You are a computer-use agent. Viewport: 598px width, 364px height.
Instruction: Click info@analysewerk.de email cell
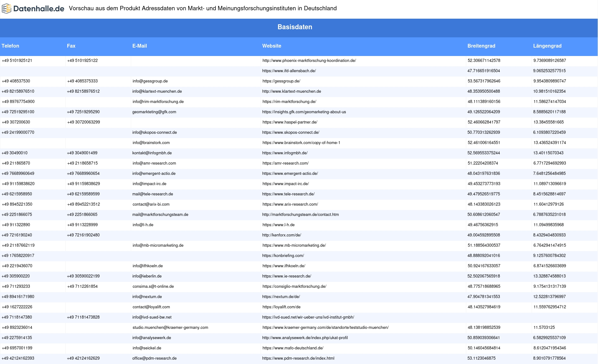point(152,338)
